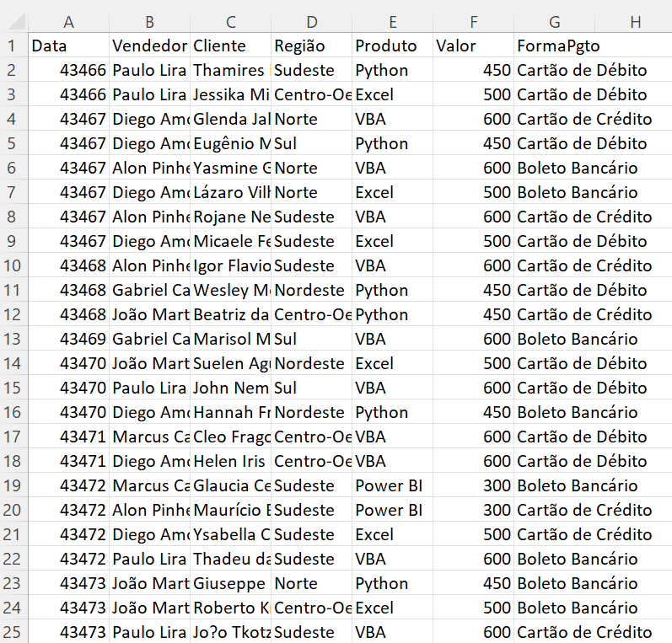
Task: Select cell with client Maurício
Action: [230, 510]
